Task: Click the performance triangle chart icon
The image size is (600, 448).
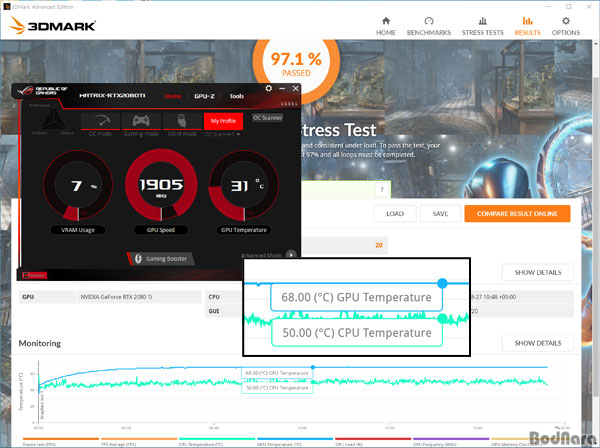Action: coord(53,119)
